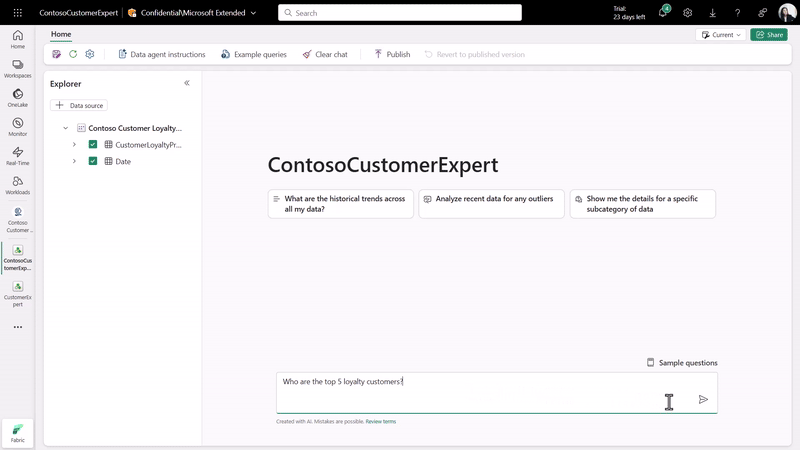Go to OneLake in sidebar
Image resolution: width=800 pixels, height=450 pixels.
17,98
